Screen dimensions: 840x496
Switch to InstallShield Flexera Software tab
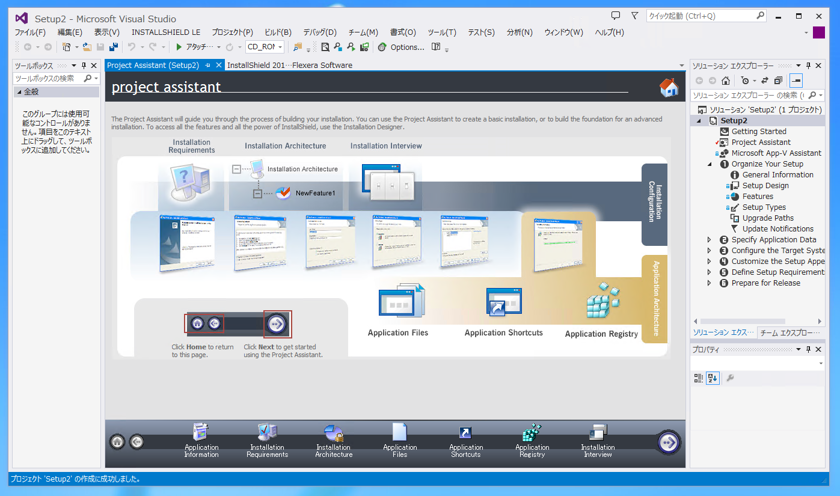point(290,65)
